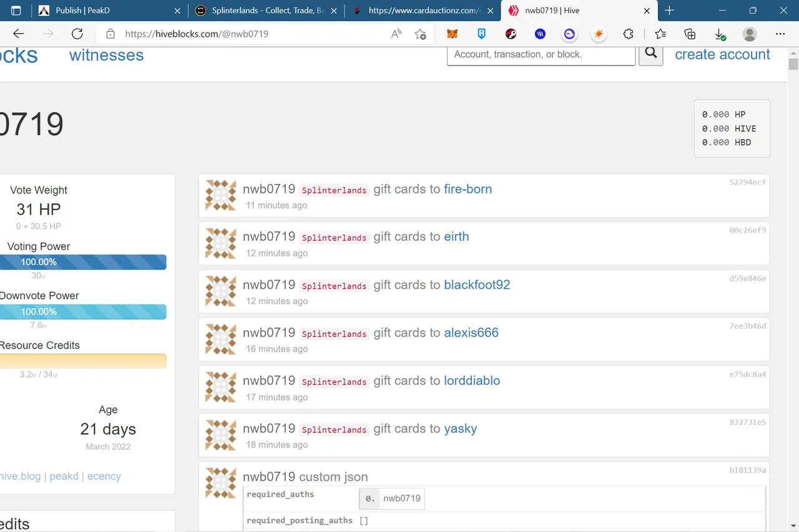Open the witnesses page link
799x532 pixels.
pos(106,55)
